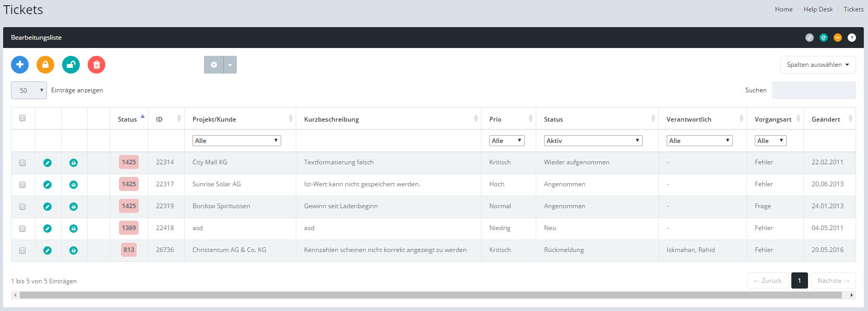Click the orange minus collapse panel icon

coord(838,38)
